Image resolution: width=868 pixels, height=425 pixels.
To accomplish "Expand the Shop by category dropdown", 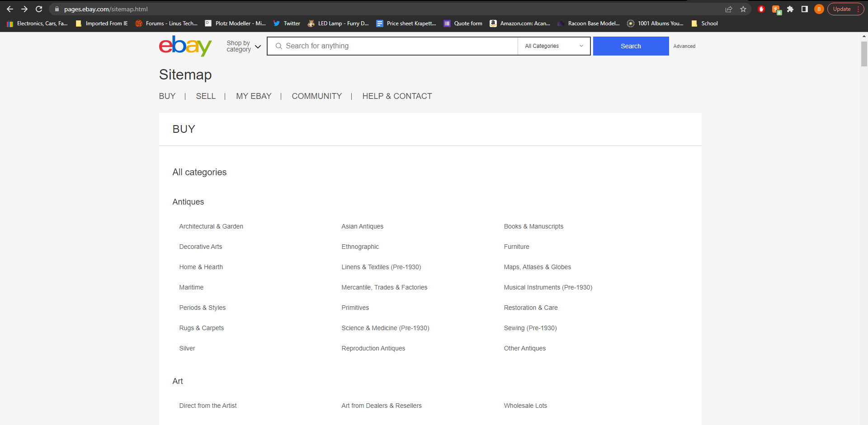I will (244, 46).
